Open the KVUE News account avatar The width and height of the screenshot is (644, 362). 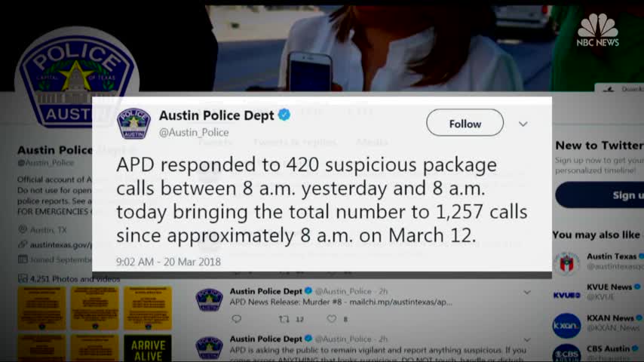[566, 295]
